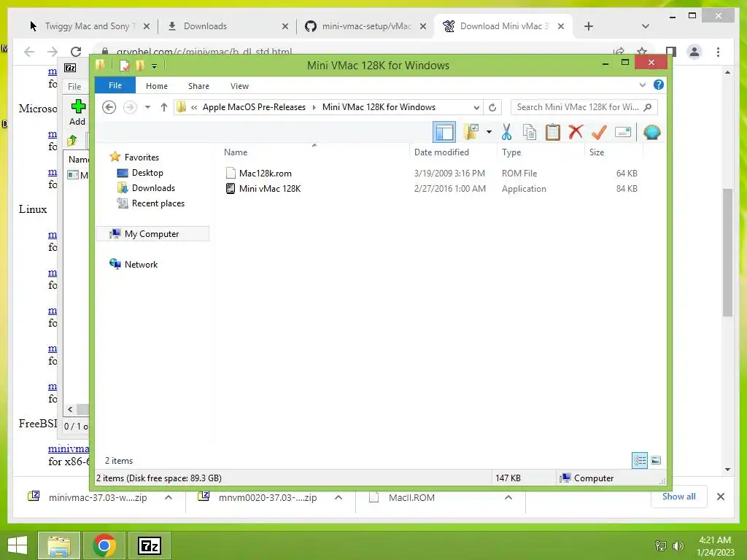The height and width of the screenshot is (560, 747).
Task: Click Apple MacOS Pre-Releases breadcrumb
Action: point(254,107)
